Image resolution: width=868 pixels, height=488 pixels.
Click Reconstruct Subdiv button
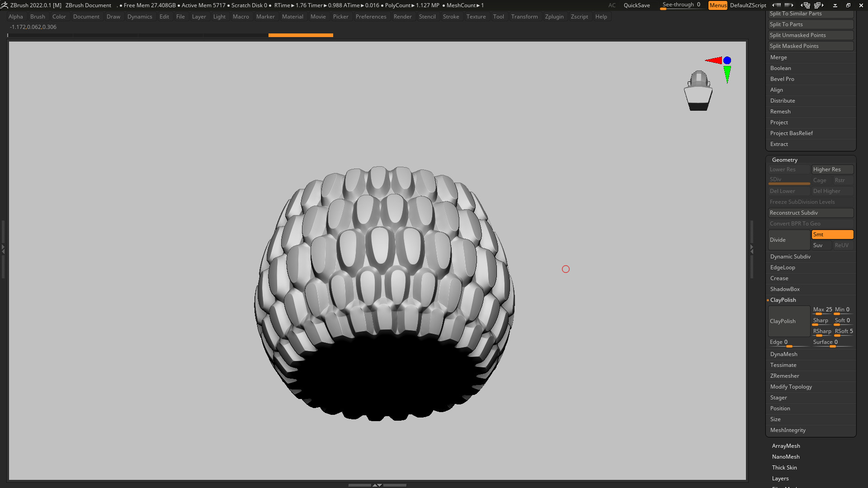click(x=811, y=213)
